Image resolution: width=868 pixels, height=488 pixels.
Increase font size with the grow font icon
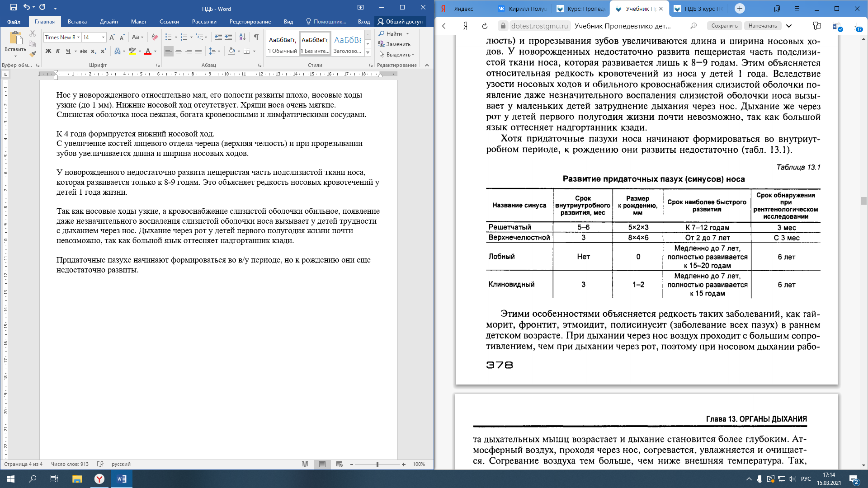[x=112, y=37]
